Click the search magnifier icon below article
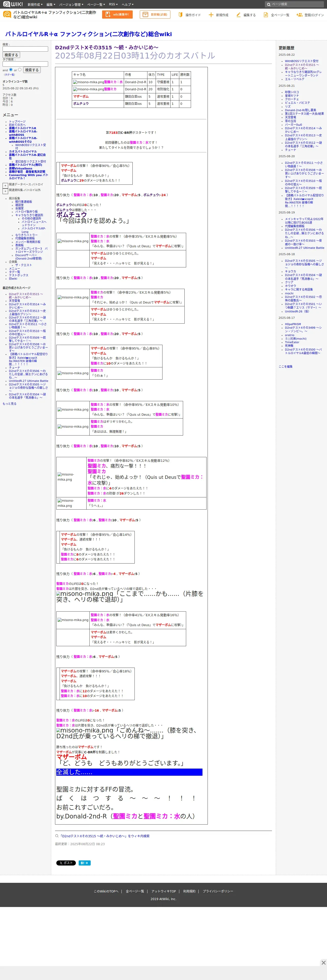The height and width of the screenshot is (980, 327). point(57,836)
